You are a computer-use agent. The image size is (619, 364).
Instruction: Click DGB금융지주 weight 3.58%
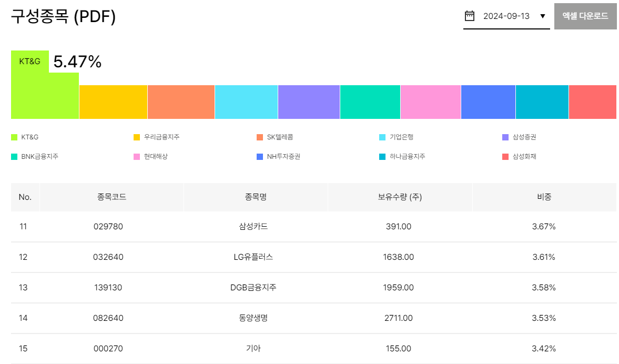tap(544, 287)
